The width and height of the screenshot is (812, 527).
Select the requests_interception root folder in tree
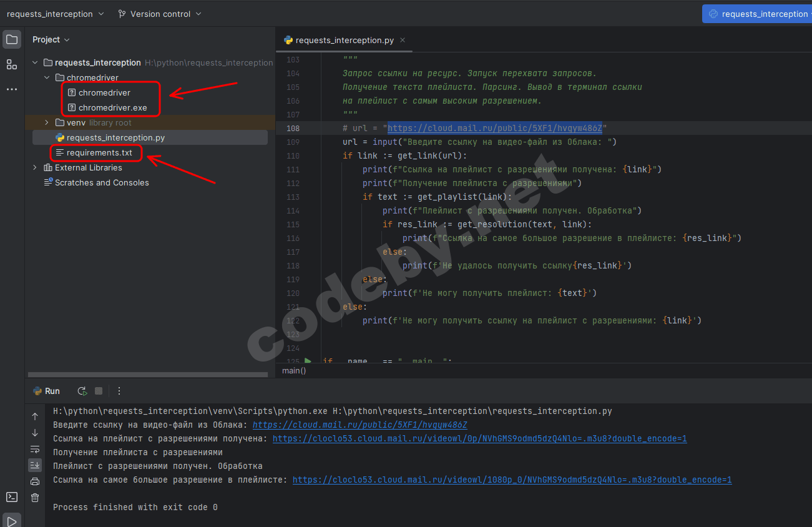[x=98, y=62]
